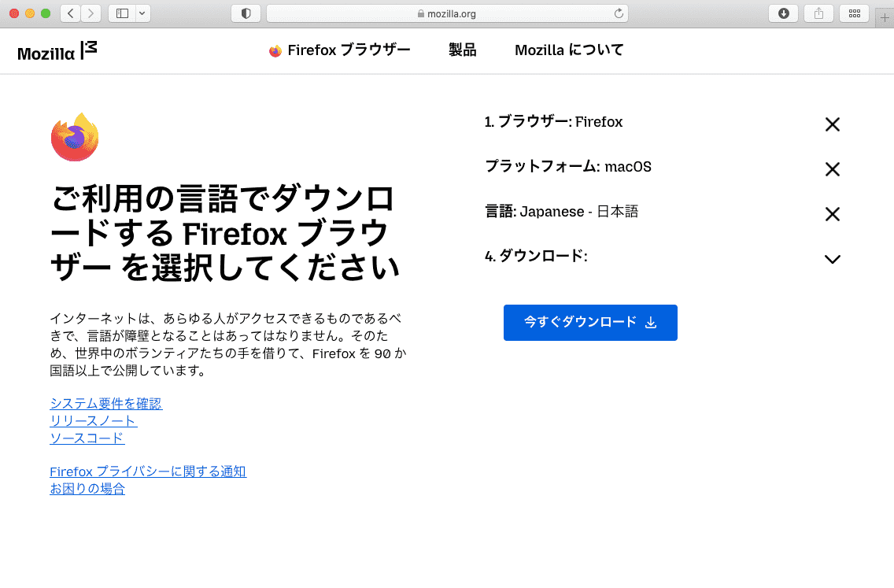Click the privacy shield icon in Safari toolbar
Viewport: 894px width, 588px height.
[x=245, y=13]
